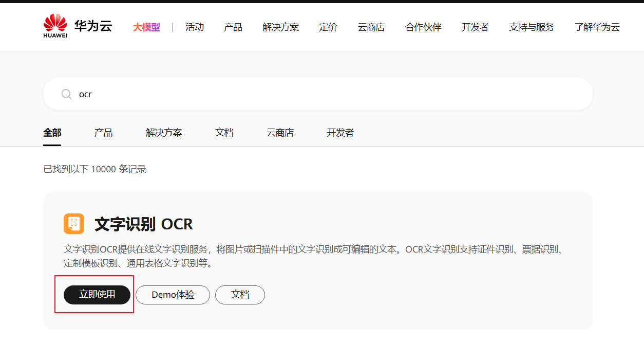Open the 活动 navigation item
The height and width of the screenshot is (342, 644).
click(195, 27)
